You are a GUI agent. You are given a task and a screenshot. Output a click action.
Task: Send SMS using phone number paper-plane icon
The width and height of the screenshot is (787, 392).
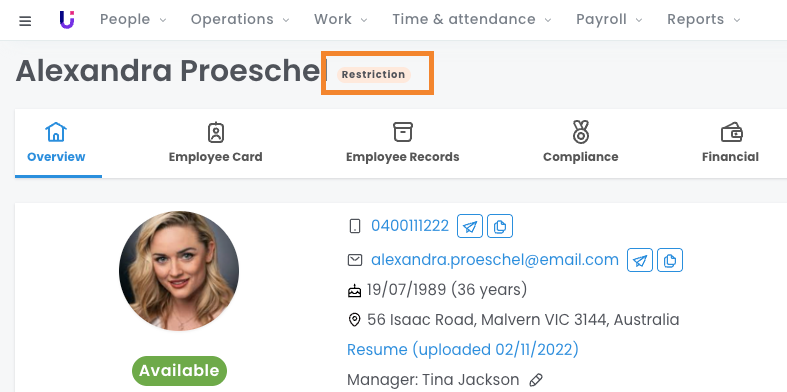pos(470,226)
